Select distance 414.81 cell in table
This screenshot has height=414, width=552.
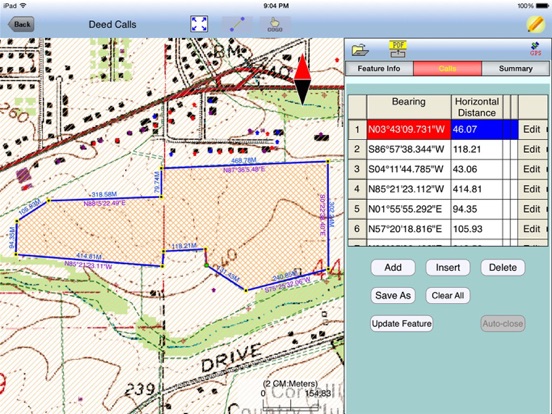coord(477,189)
